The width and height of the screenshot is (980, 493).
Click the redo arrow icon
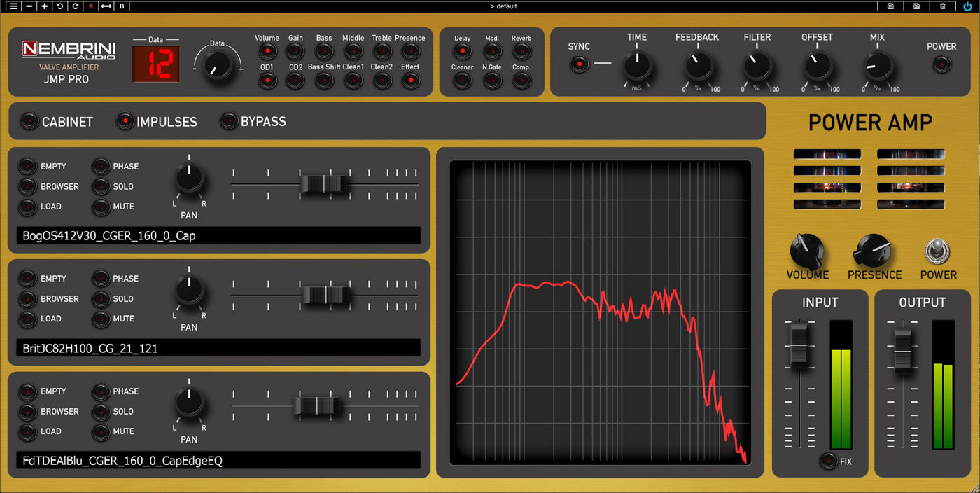75,6
